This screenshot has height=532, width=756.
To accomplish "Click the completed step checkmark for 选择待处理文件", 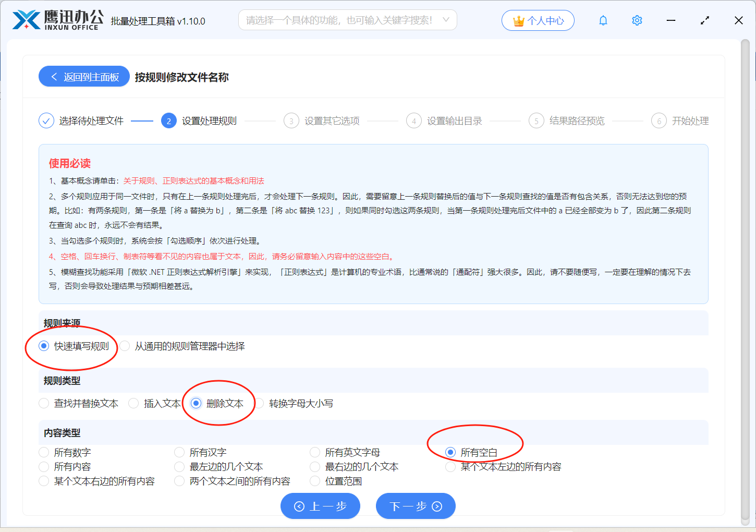I will tap(46, 121).
